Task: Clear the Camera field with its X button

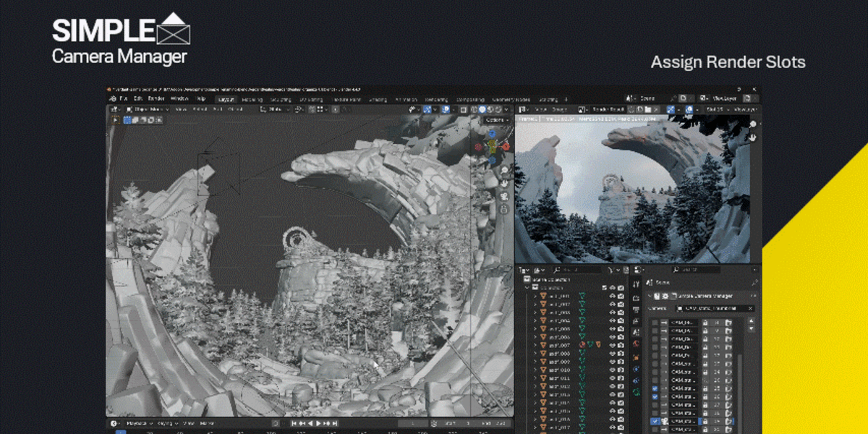Action: click(x=750, y=308)
